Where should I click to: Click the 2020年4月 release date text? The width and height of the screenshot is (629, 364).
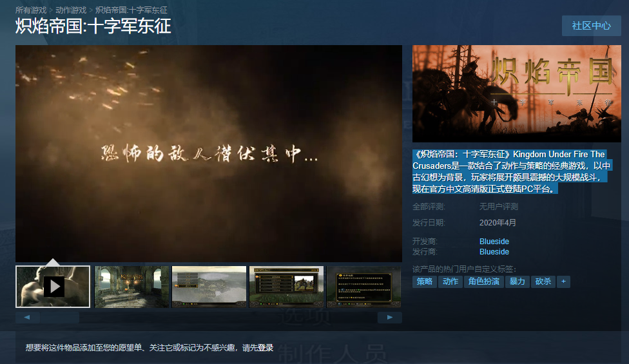498,222
